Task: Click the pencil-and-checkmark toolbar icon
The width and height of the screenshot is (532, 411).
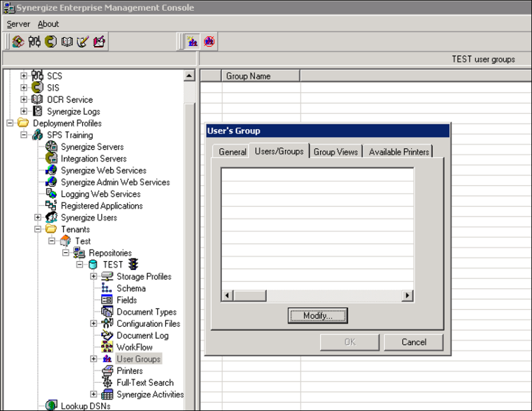Action: pos(83,42)
